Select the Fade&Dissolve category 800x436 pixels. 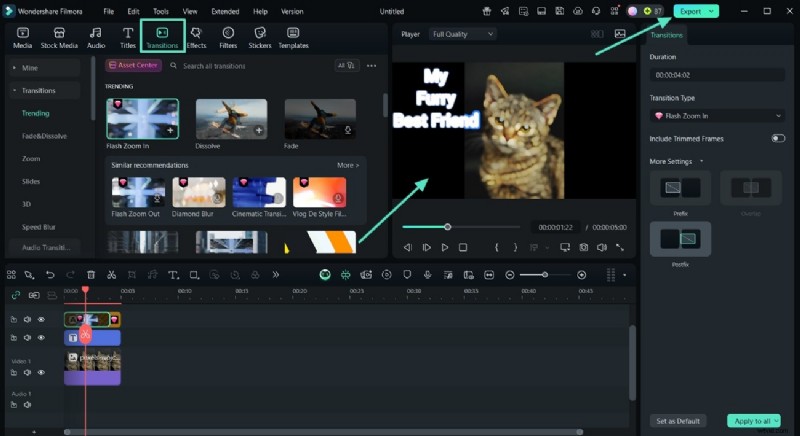click(x=44, y=136)
